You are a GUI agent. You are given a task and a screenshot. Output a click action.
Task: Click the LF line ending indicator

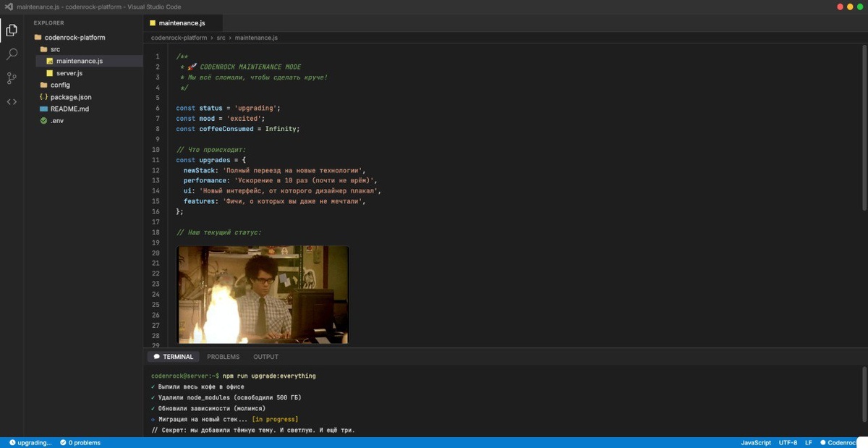coord(809,442)
